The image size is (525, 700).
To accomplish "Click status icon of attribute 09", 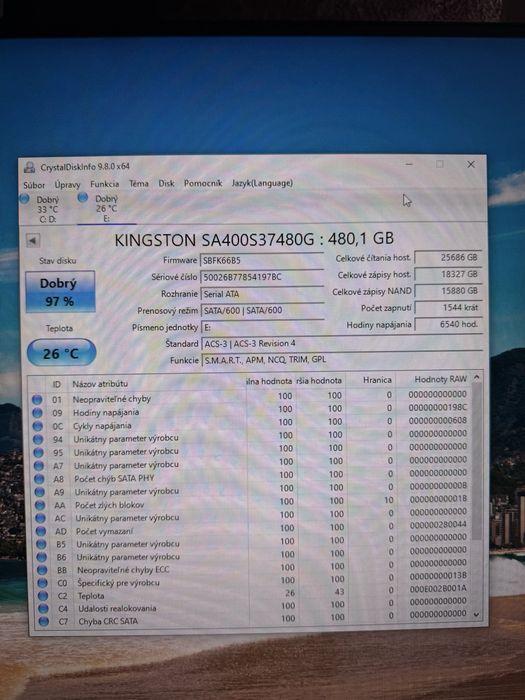I will click(x=38, y=413).
